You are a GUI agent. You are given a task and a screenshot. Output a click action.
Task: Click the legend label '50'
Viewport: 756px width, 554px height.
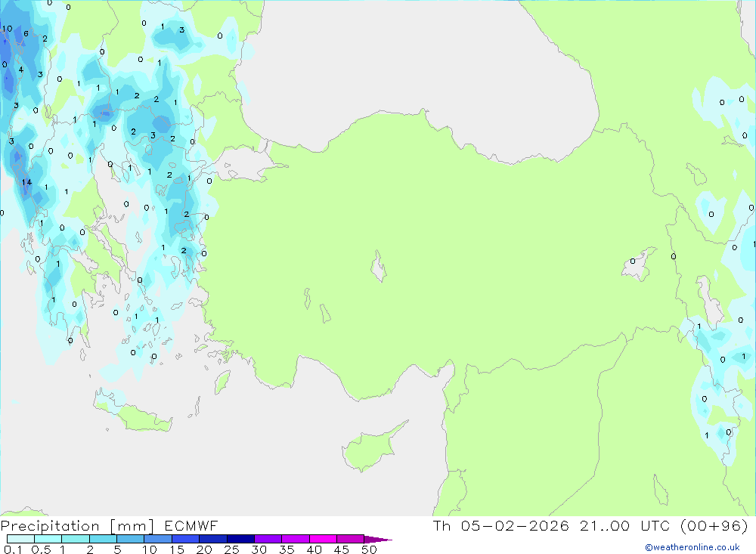(369, 549)
